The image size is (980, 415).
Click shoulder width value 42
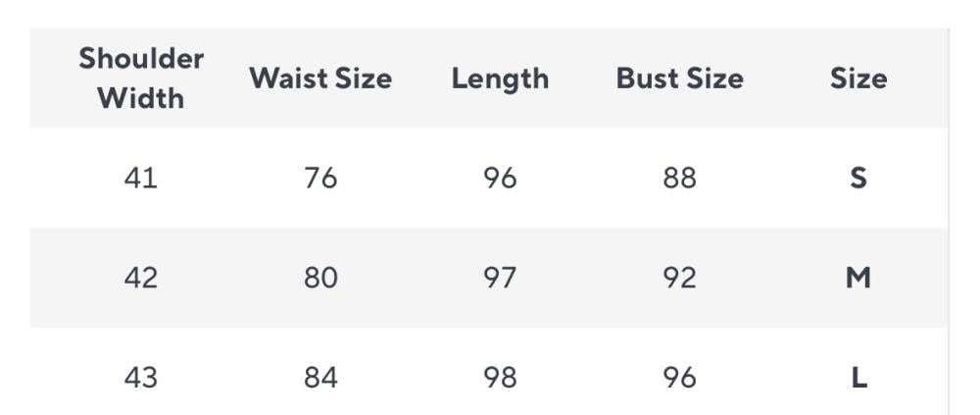tap(141, 278)
